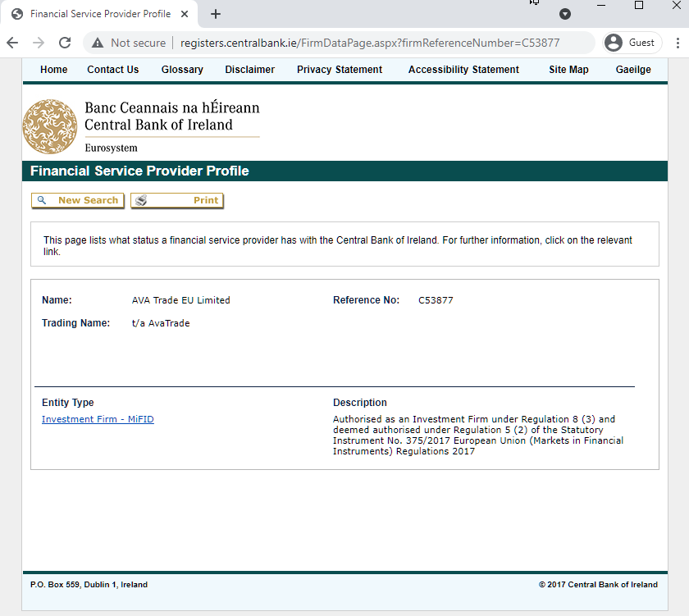Switch the site to Gaeilge

coord(633,70)
